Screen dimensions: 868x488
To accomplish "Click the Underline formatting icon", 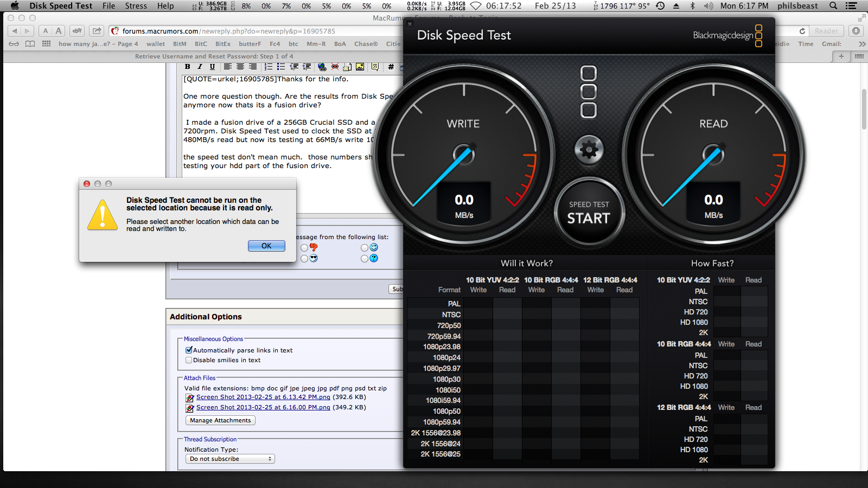I will (x=212, y=67).
